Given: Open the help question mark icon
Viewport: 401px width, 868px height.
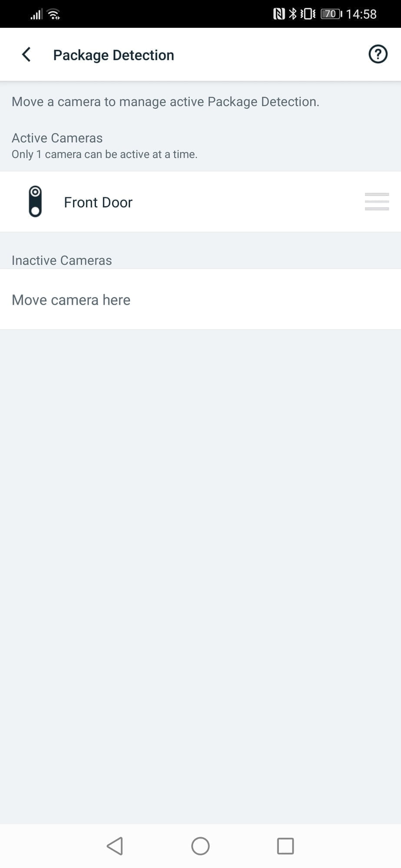Looking at the screenshot, I should [378, 55].
